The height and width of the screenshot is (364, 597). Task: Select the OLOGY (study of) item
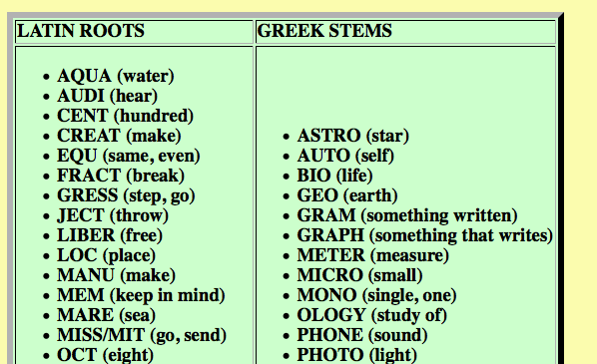[x=372, y=315]
